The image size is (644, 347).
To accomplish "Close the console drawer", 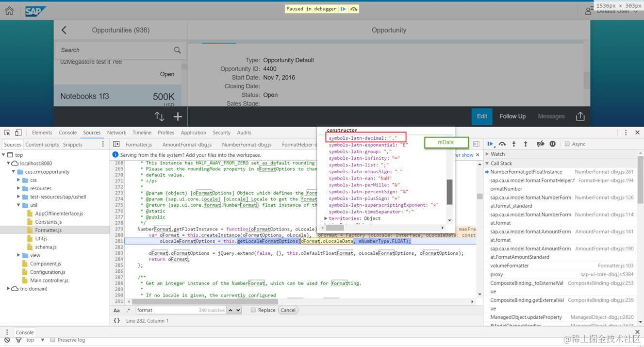I will point(638,332).
